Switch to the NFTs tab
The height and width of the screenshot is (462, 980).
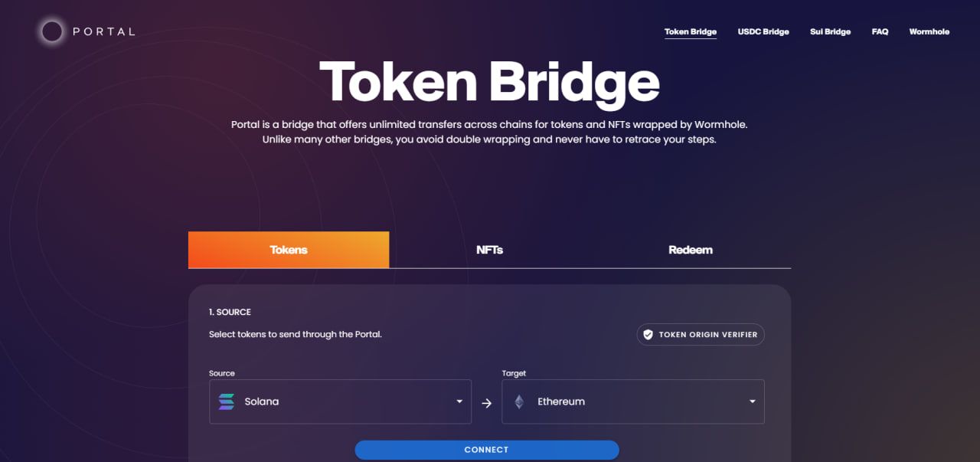point(489,250)
